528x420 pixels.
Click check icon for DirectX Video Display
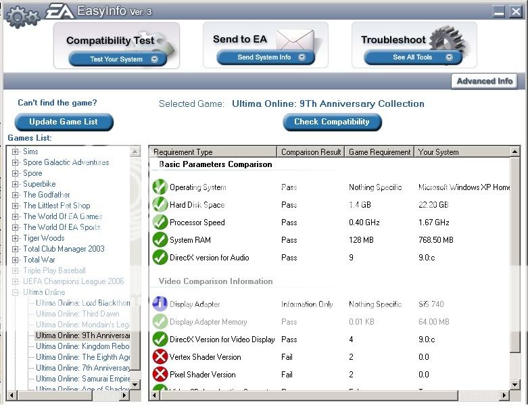click(x=160, y=339)
